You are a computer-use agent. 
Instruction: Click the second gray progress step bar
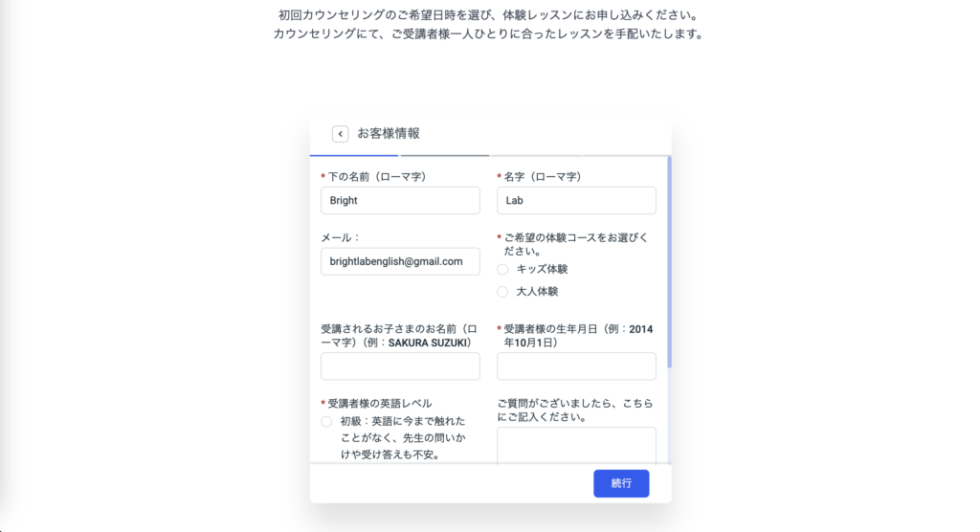[x=445, y=154]
